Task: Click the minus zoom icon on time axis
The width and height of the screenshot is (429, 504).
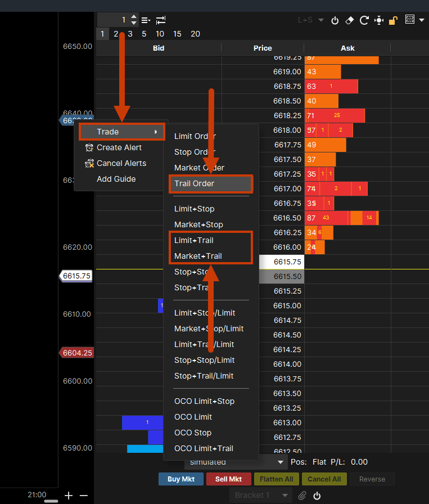Action: pos(84,496)
